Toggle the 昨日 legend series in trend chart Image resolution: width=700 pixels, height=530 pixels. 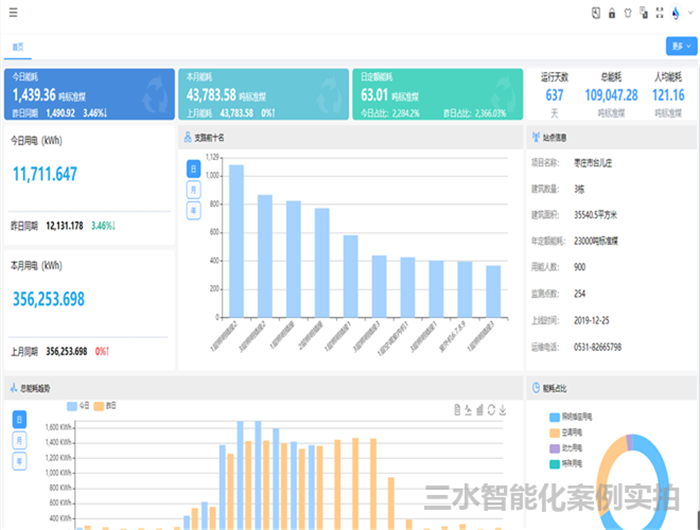pyautogui.click(x=105, y=406)
